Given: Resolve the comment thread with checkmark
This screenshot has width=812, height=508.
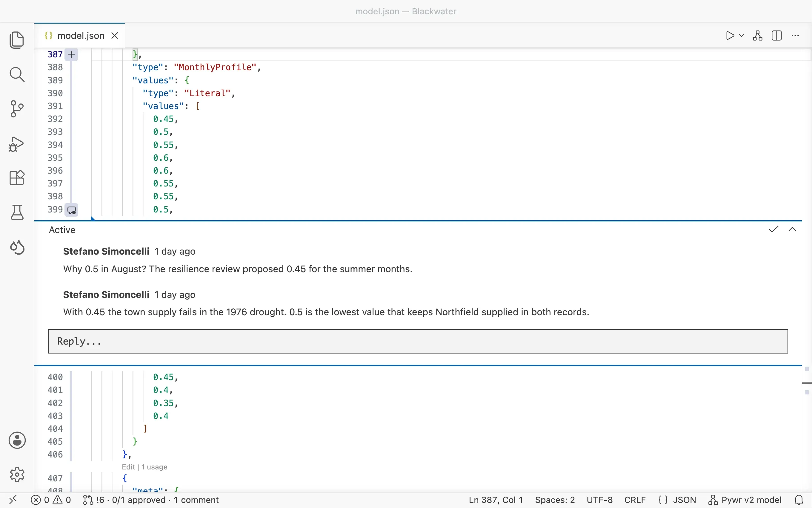Looking at the screenshot, I should pyautogui.click(x=774, y=229).
